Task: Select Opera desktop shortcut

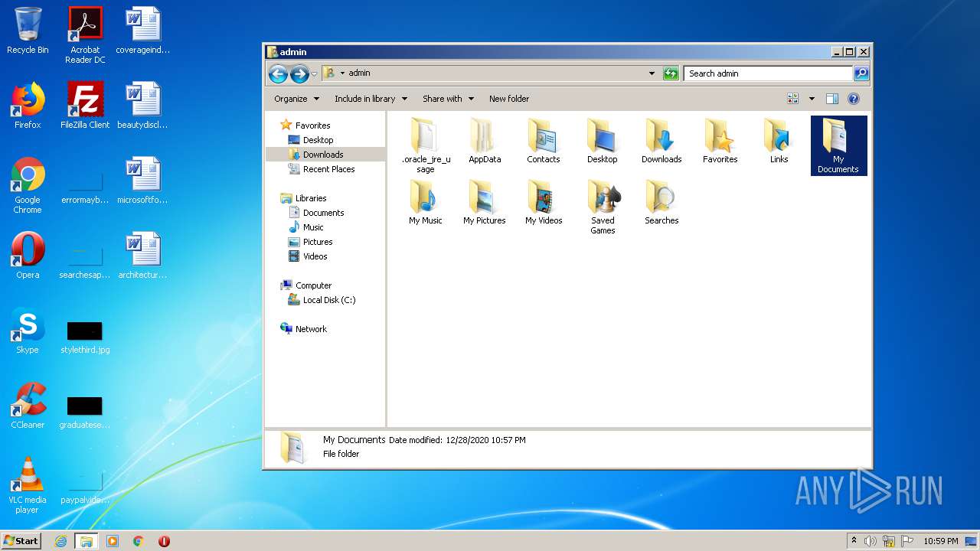Action: coord(28,256)
